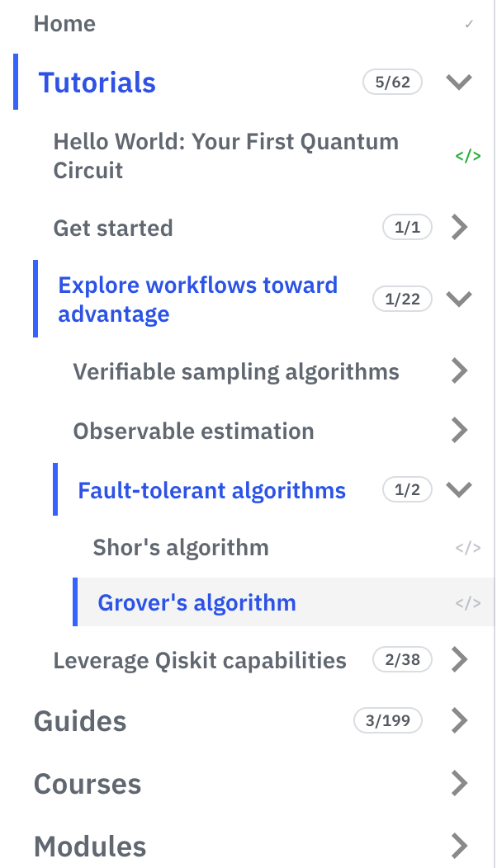The height and width of the screenshot is (868, 497).
Task: Expand the Observable estimation chevron
Action: click(x=459, y=431)
